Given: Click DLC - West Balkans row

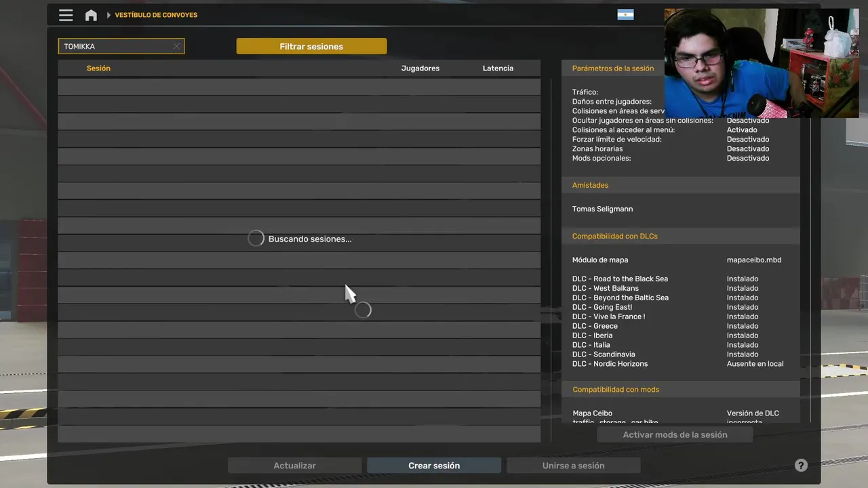Looking at the screenshot, I should (606, 288).
